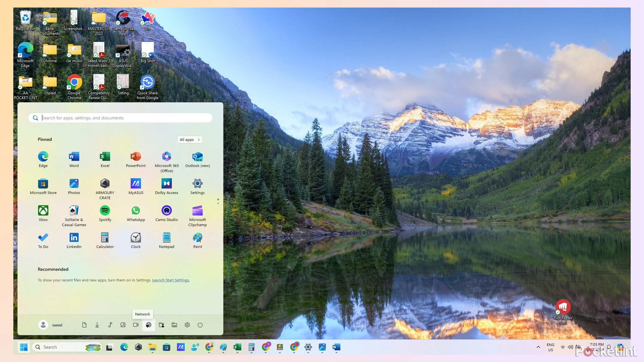Open volume speaker tray icon

570,347
